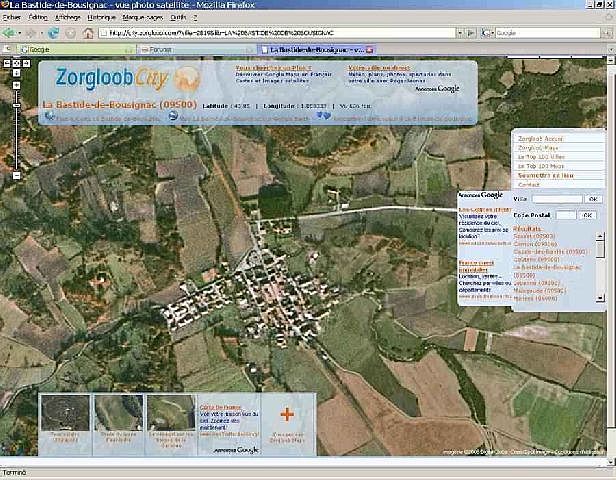The width and height of the screenshot is (616, 480).
Task: Click the Forward navigation arrow in toolbar
Action: pos(31,33)
